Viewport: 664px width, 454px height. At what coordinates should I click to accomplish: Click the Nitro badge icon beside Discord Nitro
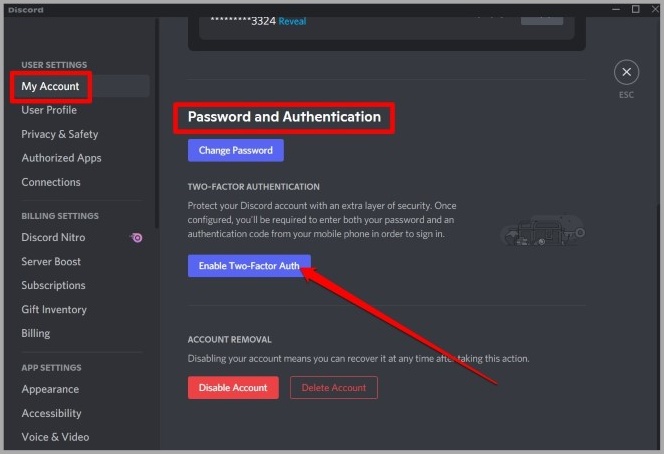[137, 238]
